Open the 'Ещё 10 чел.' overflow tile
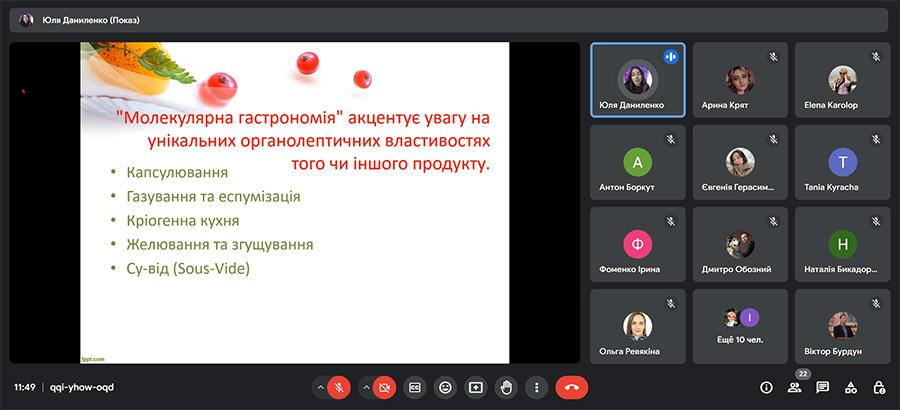 click(740, 327)
